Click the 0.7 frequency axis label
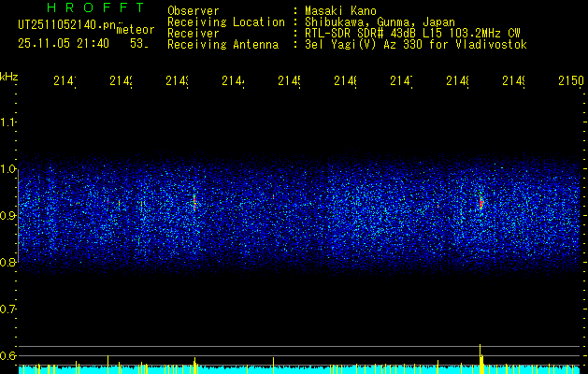The width and height of the screenshot is (588, 374). tap(7, 309)
